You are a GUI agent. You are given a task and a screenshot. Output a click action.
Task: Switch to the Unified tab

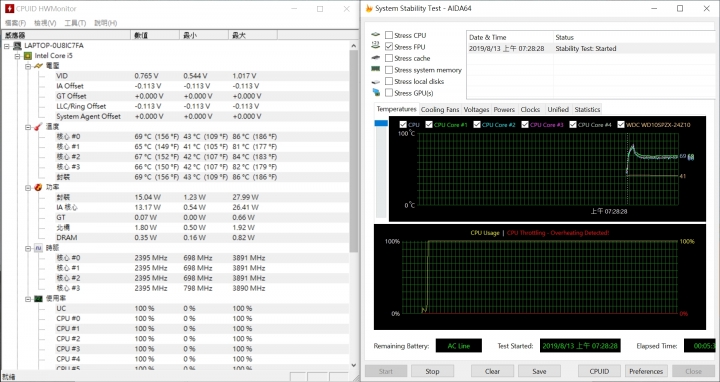click(x=558, y=109)
